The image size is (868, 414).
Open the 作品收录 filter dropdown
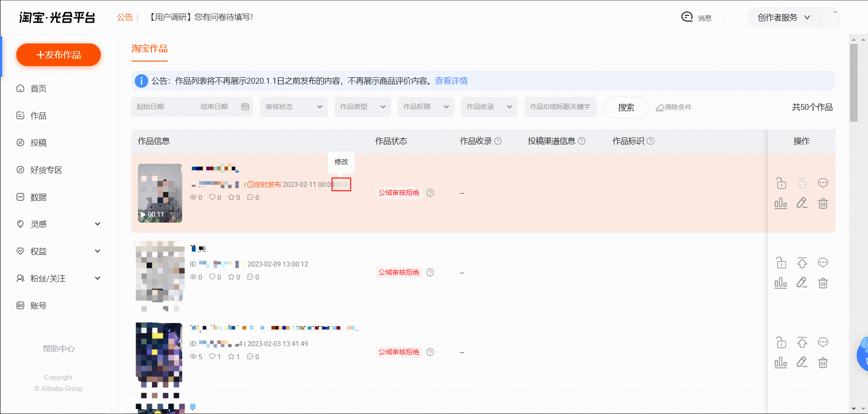point(489,107)
